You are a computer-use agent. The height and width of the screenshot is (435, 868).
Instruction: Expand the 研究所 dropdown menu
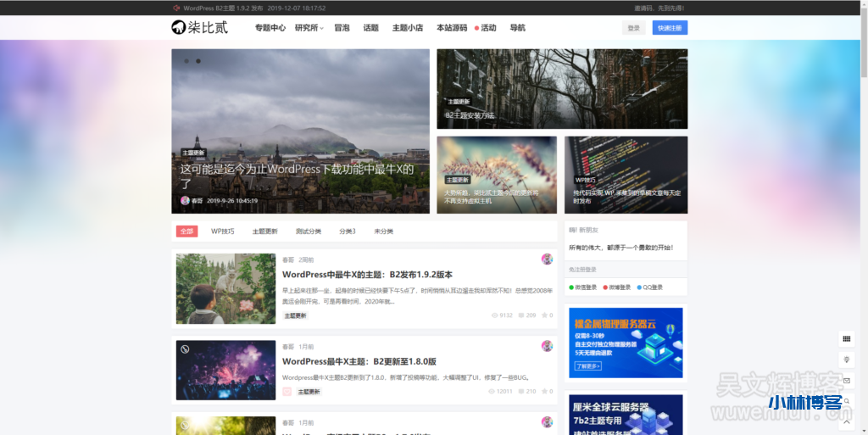[309, 28]
